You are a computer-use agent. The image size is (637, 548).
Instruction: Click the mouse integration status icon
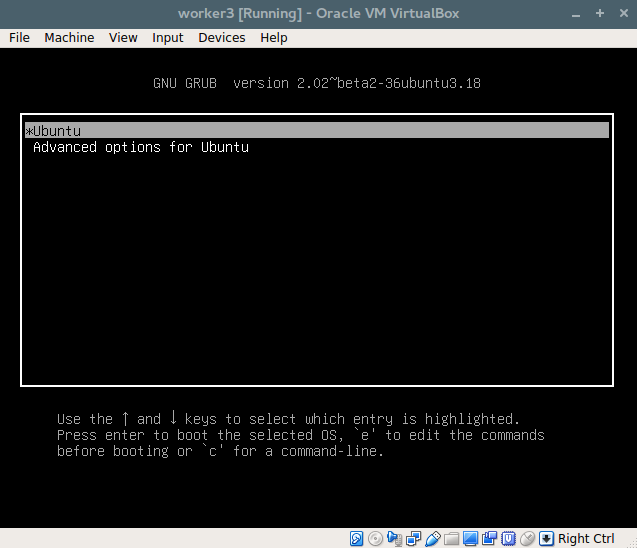[x=527, y=539]
